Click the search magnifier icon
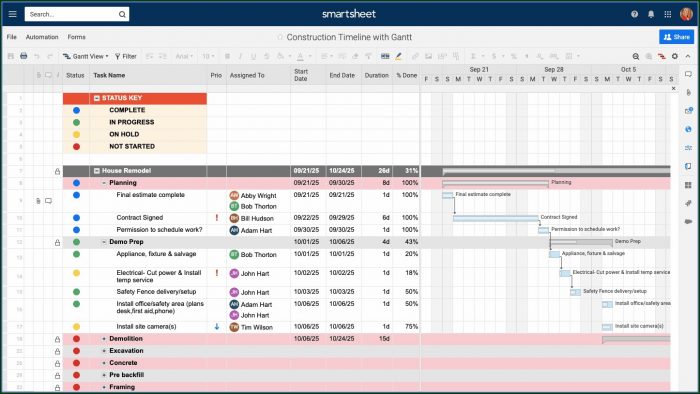Image resolution: width=700 pixels, height=394 pixels. tap(122, 14)
